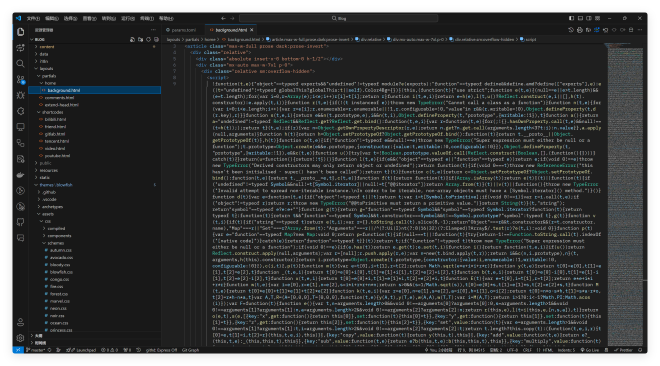The height and width of the screenshot is (366, 660).
Task: Open the Search view in activity bar
Action: [20, 64]
